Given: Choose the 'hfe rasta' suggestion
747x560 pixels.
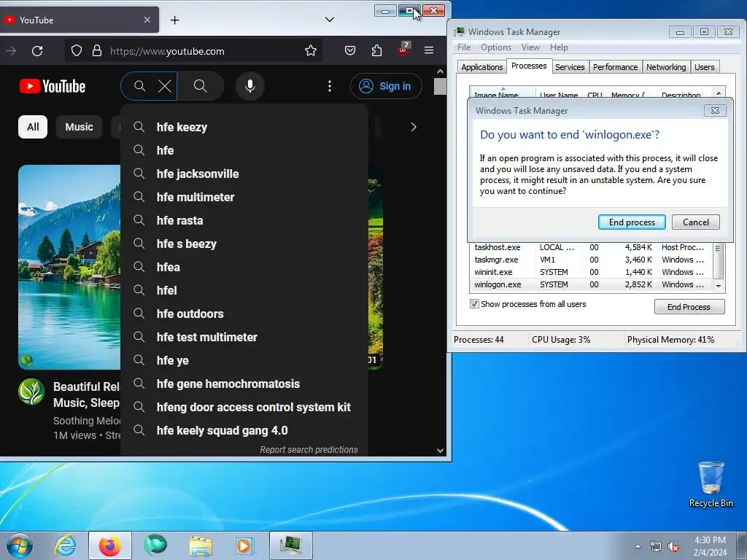Looking at the screenshot, I should click(244, 220).
